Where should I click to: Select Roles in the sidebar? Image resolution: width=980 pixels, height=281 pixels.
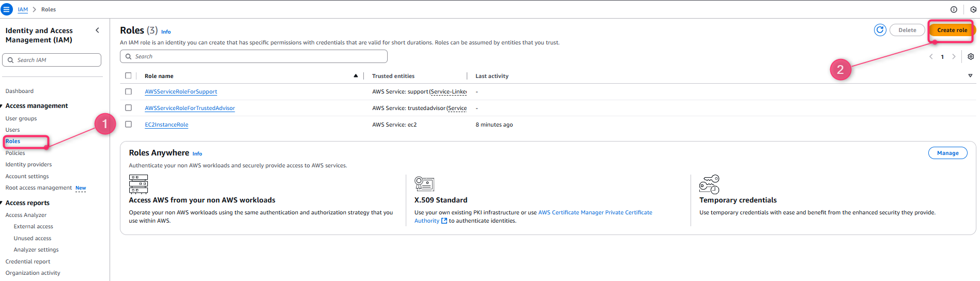pyautogui.click(x=13, y=141)
